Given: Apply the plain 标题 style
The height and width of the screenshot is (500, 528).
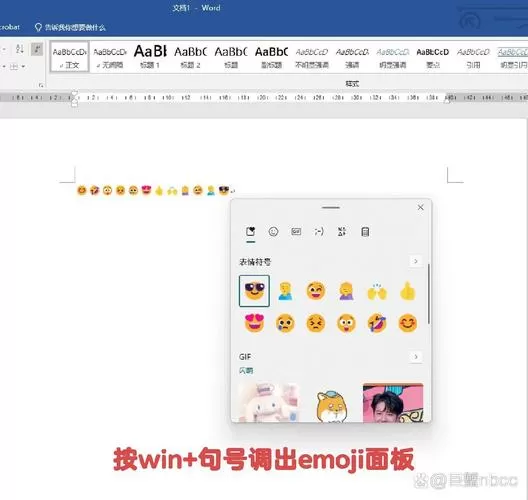Looking at the screenshot, I should point(231,57).
